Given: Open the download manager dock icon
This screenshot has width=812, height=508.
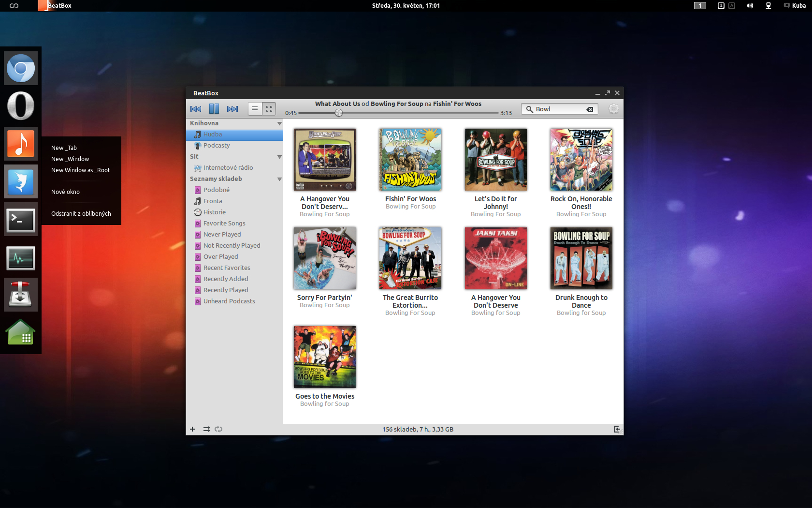Looking at the screenshot, I should [21, 295].
